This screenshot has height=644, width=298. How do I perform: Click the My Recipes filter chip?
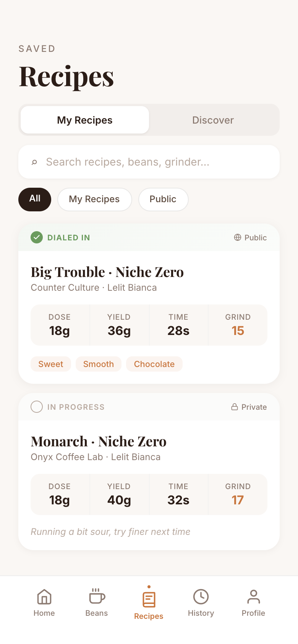94,199
